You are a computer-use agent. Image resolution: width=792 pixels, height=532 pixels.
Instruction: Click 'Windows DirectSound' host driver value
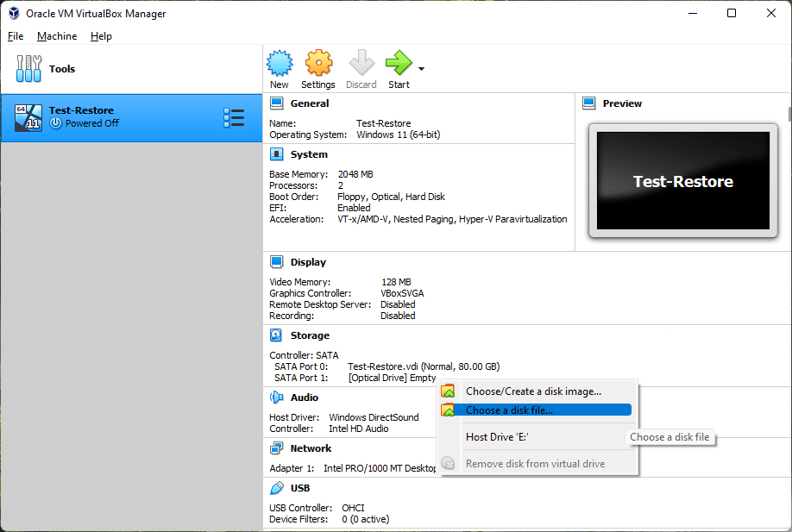pos(374,417)
